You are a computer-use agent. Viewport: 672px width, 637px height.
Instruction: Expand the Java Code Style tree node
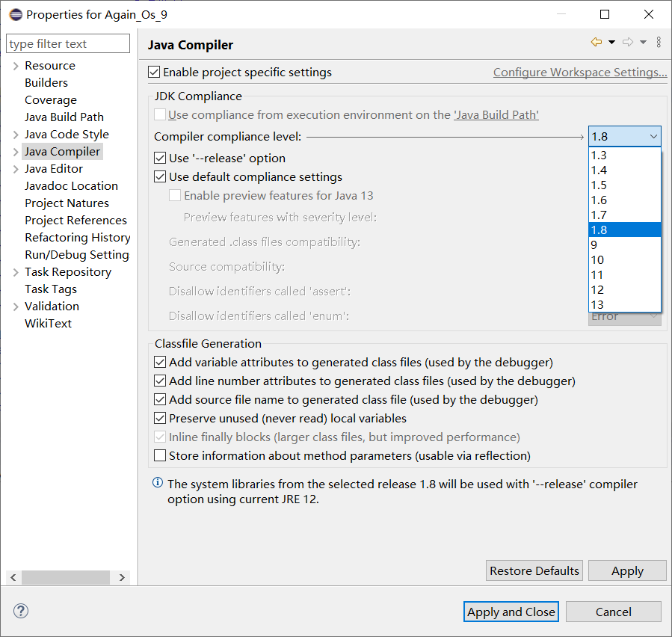pos(16,135)
